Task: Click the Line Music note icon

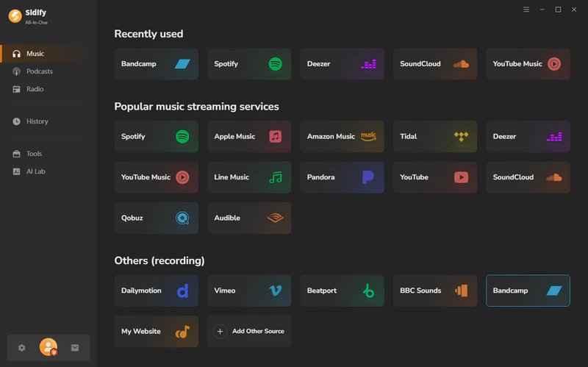Action: [276, 177]
